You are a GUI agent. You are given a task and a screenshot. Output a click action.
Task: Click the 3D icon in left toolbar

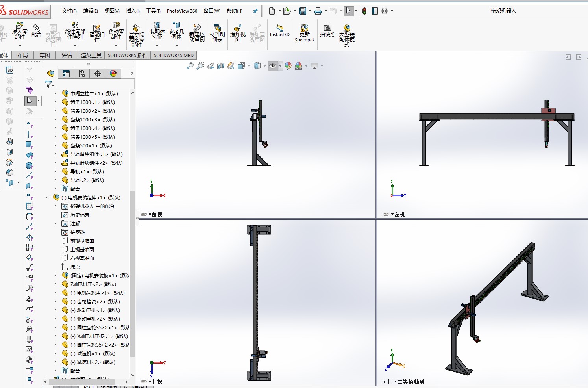[x=10, y=71]
